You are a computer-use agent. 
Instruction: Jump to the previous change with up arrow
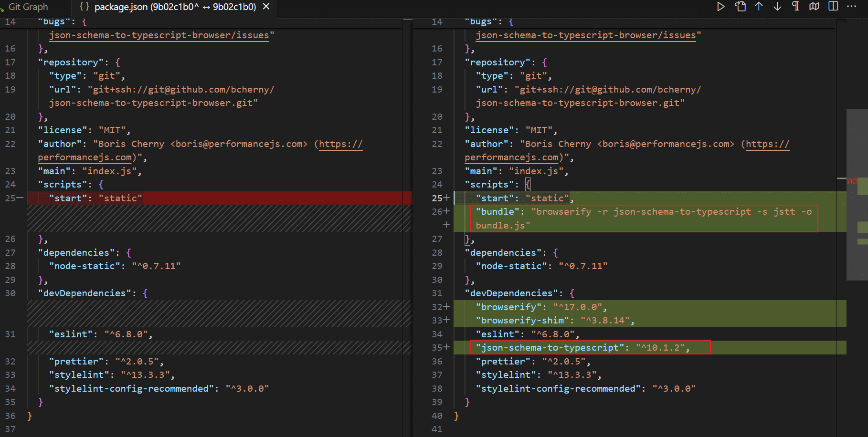[x=759, y=7]
